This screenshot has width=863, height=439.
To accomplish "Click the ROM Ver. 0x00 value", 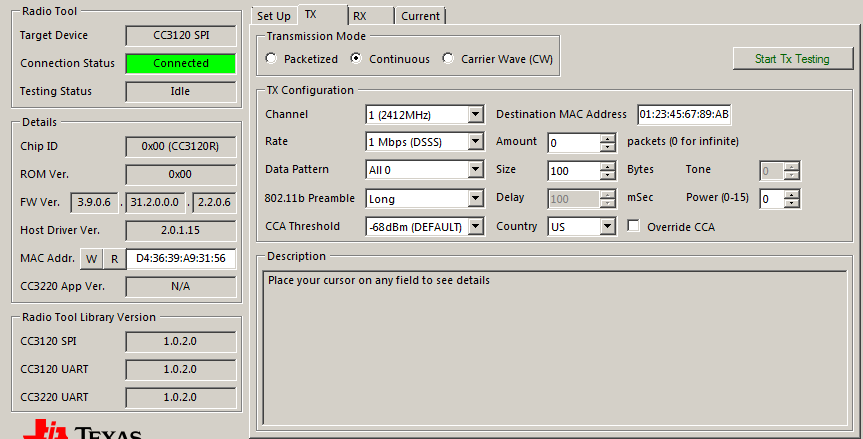I will [x=181, y=174].
